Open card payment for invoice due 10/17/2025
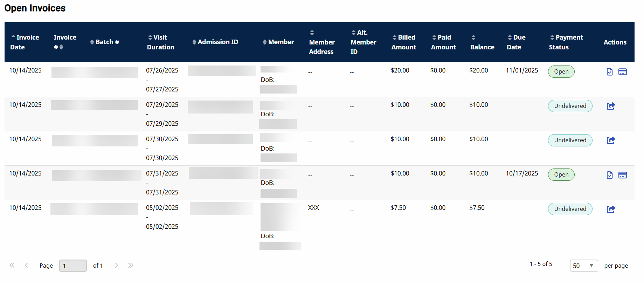 [x=622, y=175]
